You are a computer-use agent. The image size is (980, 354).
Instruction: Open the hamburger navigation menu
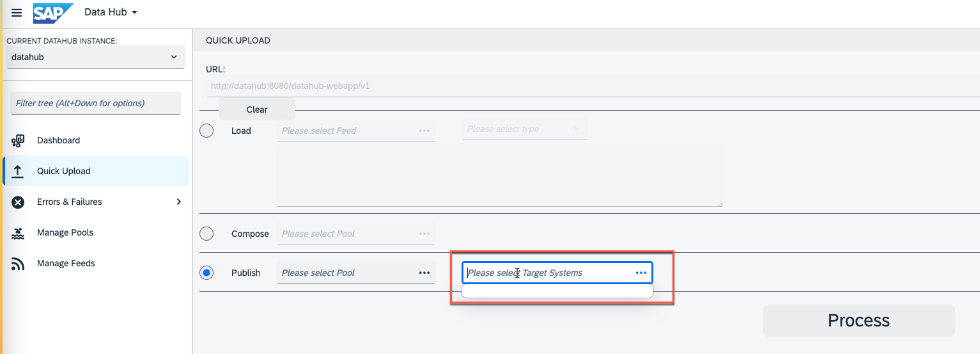click(17, 13)
